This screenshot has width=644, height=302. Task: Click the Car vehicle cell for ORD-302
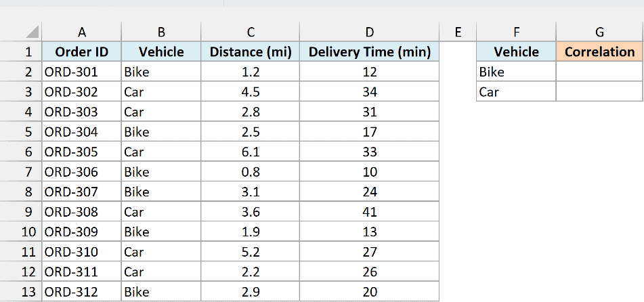[x=161, y=91]
